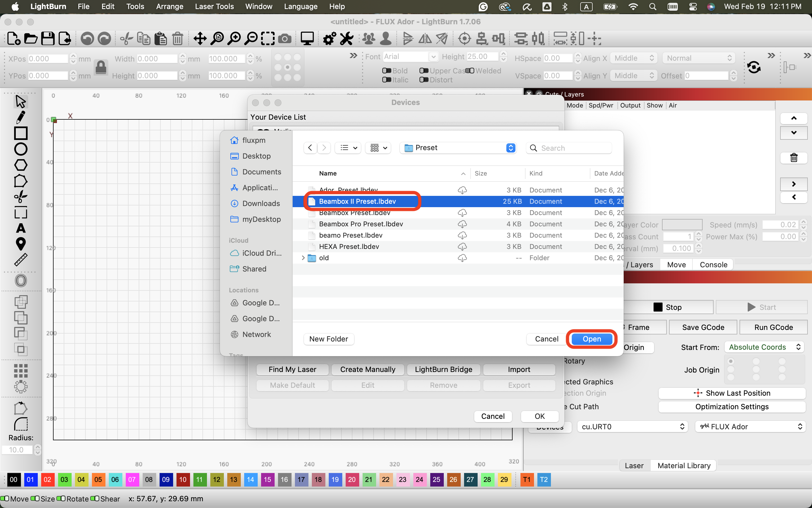Switch to the Console tab
The height and width of the screenshot is (508, 812).
[x=713, y=264]
